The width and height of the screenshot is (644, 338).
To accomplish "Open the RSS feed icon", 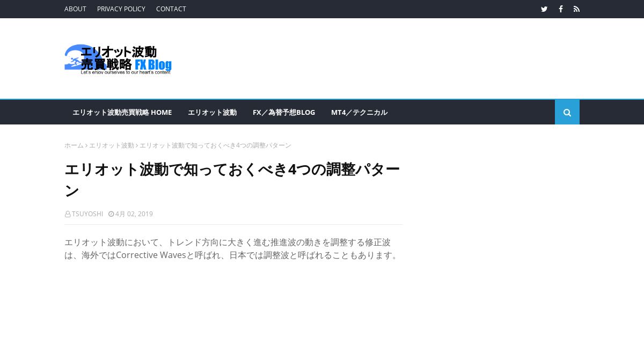I will click(576, 9).
